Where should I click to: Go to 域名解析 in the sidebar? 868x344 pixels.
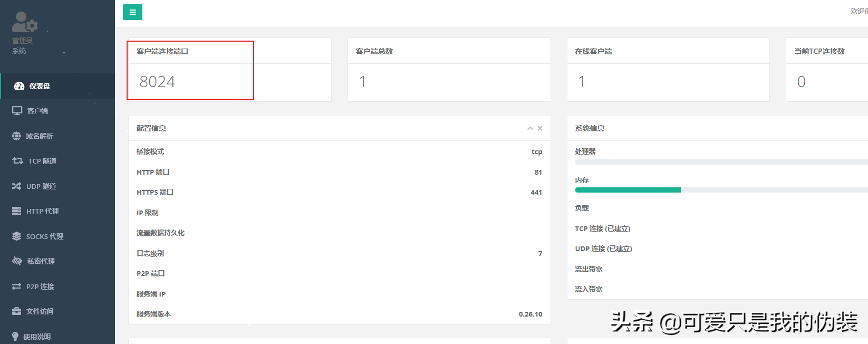click(x=57, y=136)
